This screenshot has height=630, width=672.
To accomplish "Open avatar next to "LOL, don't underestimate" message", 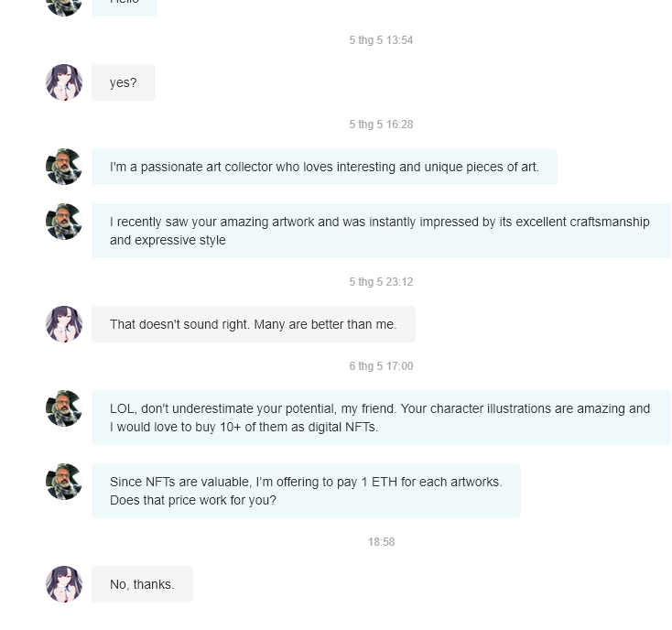I will 64,408.
